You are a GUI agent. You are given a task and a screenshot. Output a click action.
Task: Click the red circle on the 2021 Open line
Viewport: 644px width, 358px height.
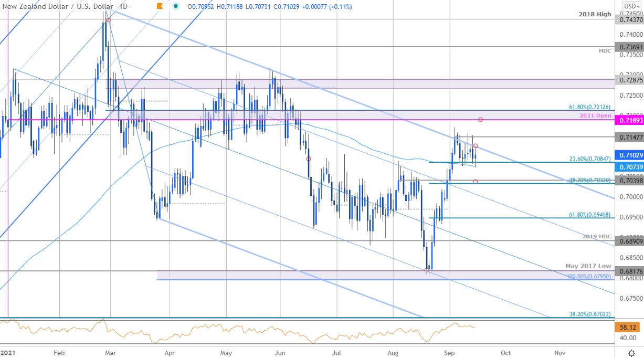(x=480, y=120)
